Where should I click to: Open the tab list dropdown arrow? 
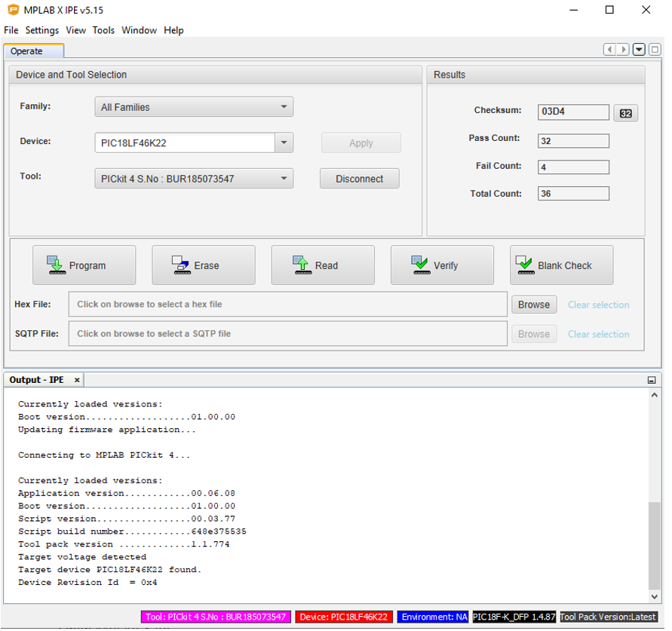pos(639,49)
